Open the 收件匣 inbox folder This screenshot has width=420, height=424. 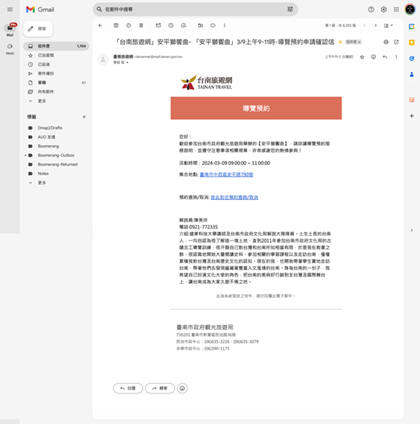coord(56,46)
